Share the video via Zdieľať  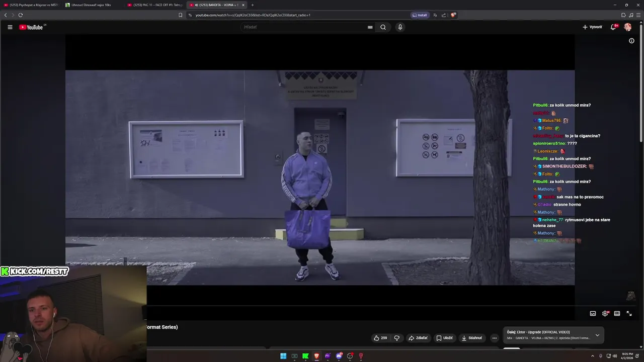coord(418,338)
